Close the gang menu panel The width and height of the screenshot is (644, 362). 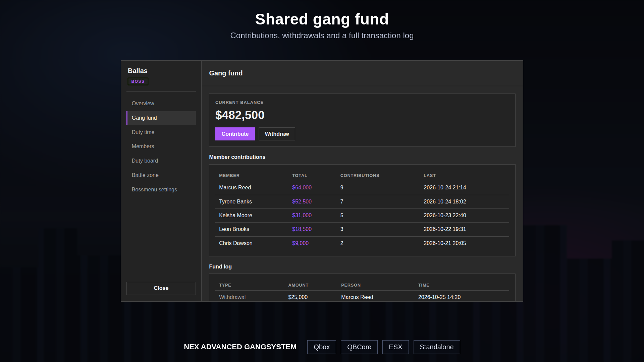161,288
